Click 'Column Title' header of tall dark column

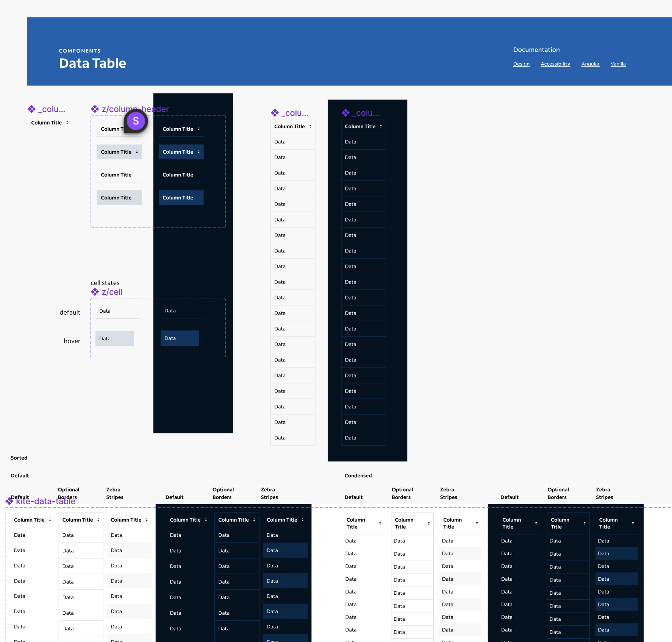[x=360, y=126]
